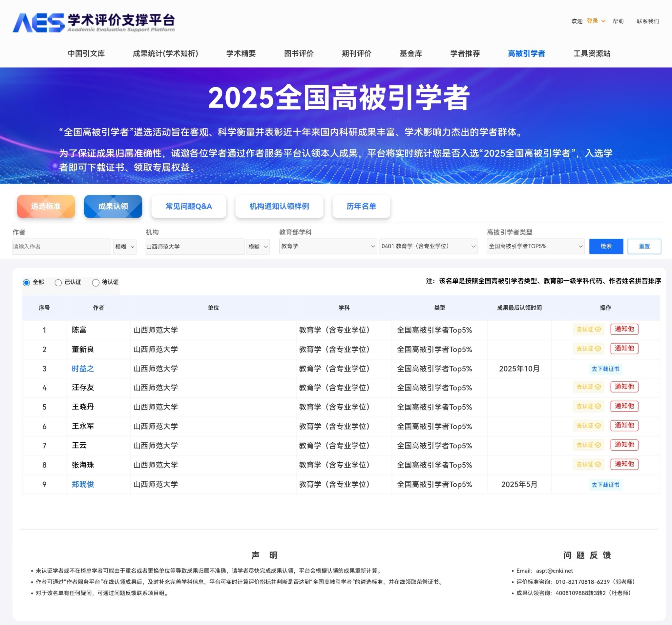Click 去认证 badge for 王晓丹
The height and width of the screenshot is (625, 672).
[588, 406]
